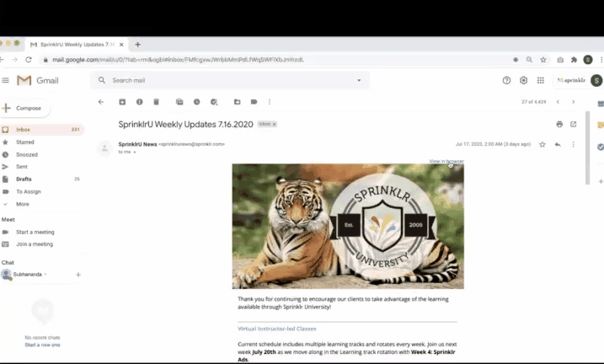Click the Sprinklr University tiger banner image
The width and height of the screenshot is (604, 364).
tap(348, 226)
